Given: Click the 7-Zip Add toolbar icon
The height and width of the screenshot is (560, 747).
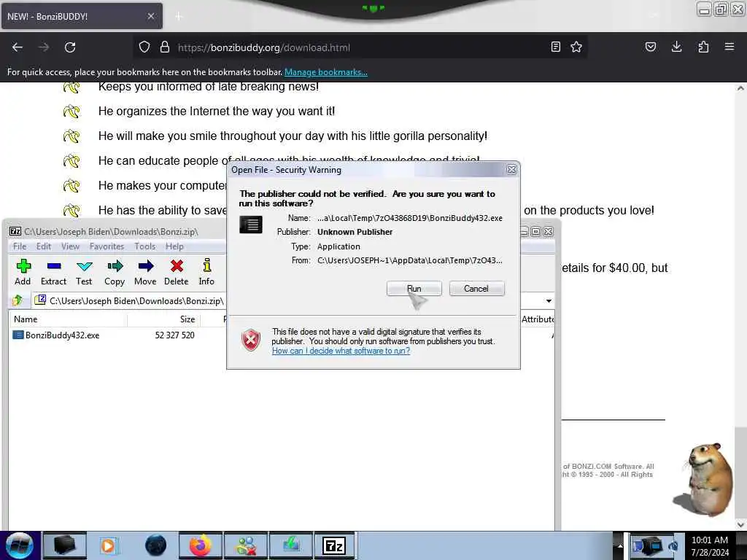Looking at the screenshot, I should (x=23, y=273).
